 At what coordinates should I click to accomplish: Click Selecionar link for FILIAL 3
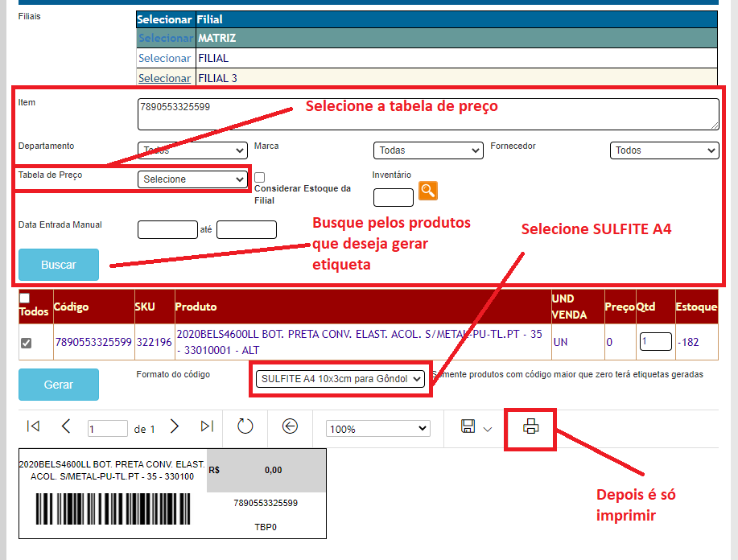pyautogui.click(x=165, y=79)
